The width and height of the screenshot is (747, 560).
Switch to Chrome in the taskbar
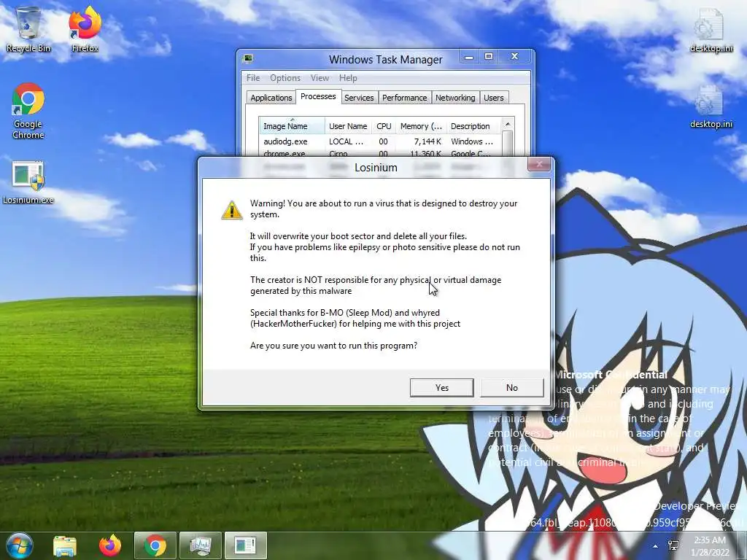point(155,545)
